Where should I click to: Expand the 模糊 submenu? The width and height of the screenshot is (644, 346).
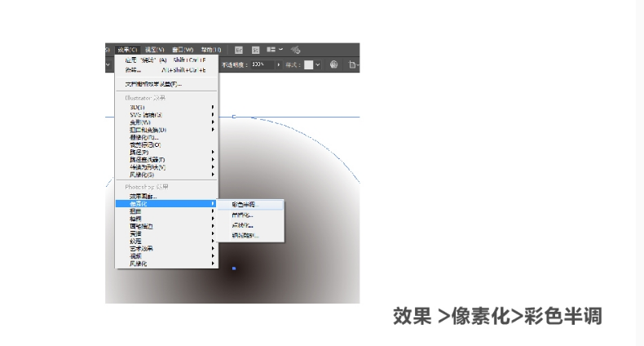click(x=166, y=219)
